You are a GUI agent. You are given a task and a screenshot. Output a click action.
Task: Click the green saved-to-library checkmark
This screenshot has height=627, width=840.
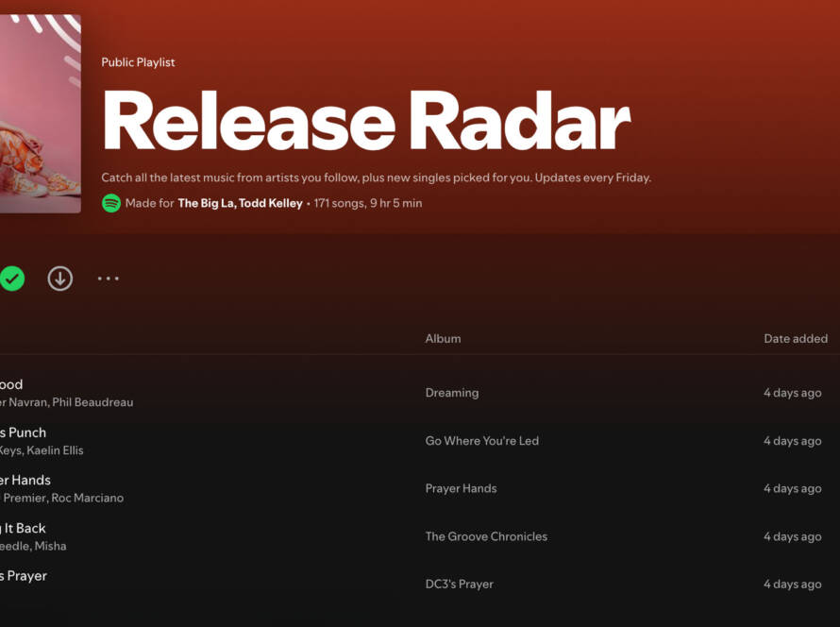pos(11,279)
